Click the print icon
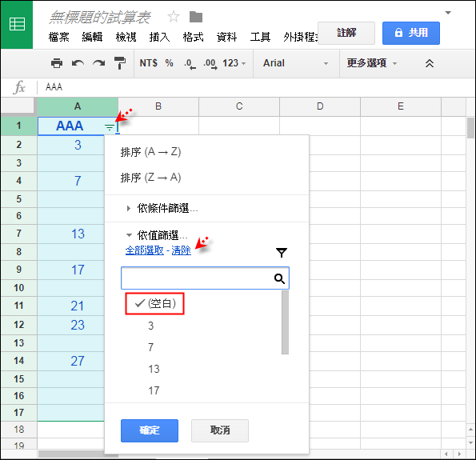This screenshot has height=460, width=476. point(57,63)
